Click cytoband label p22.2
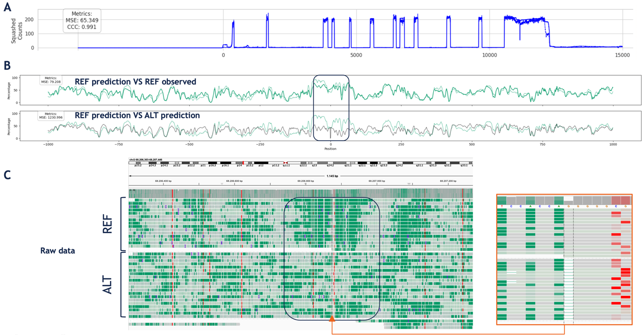Image resolution: width=644 pixels, height=335 pixels. click(x=191, y=165)
